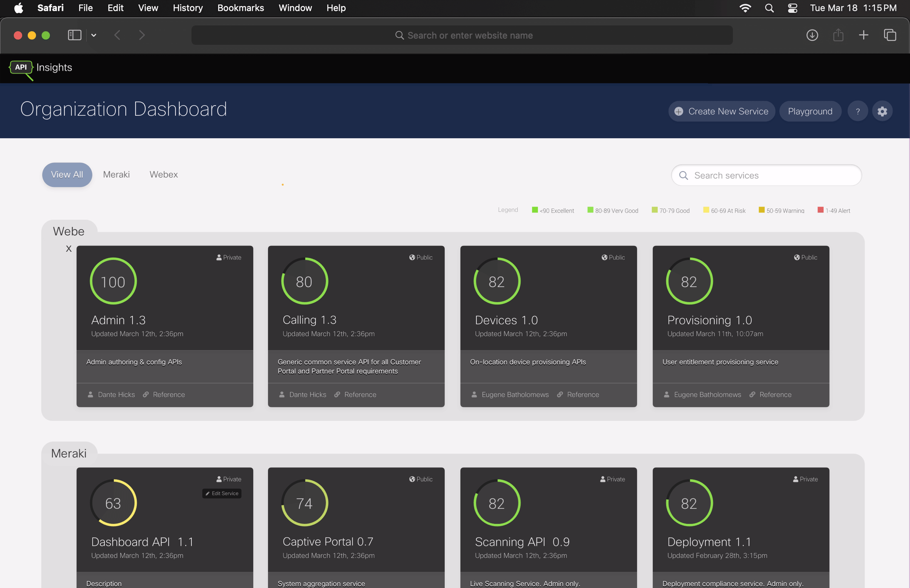Open the File menu
Screen dimensions: 910x588
85,8
